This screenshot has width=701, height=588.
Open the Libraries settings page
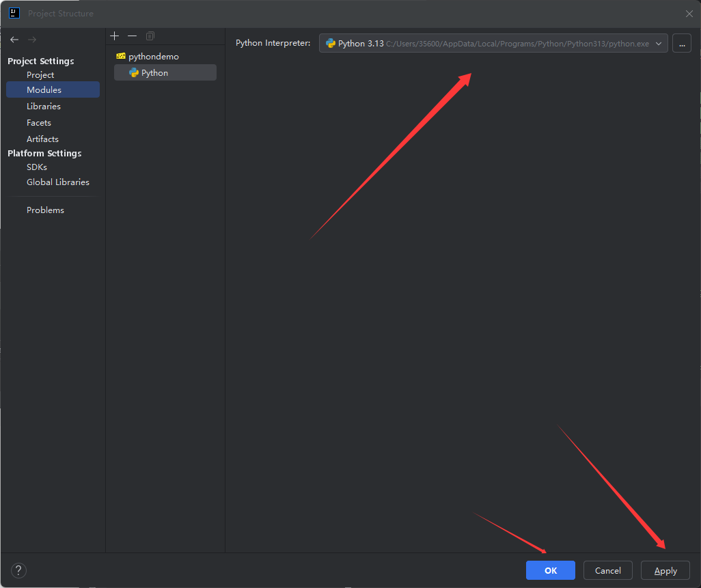[x=43, y=107]
